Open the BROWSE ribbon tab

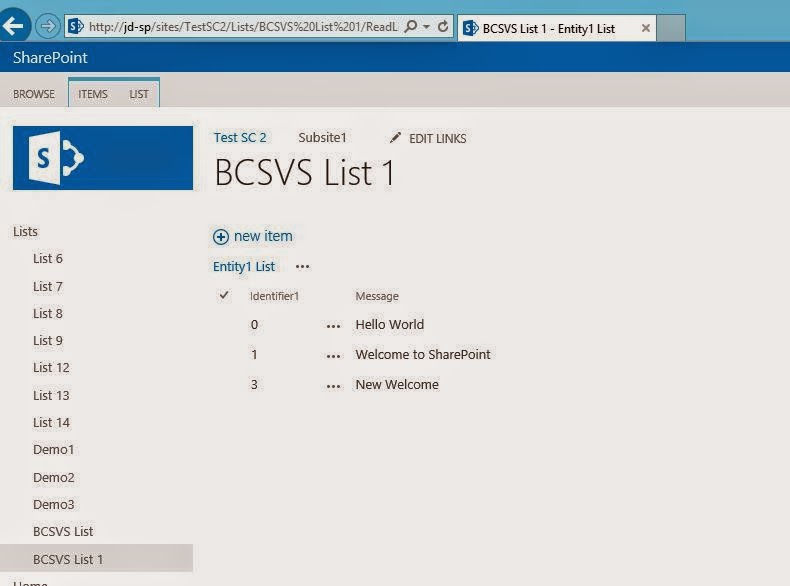coord(34,94)
